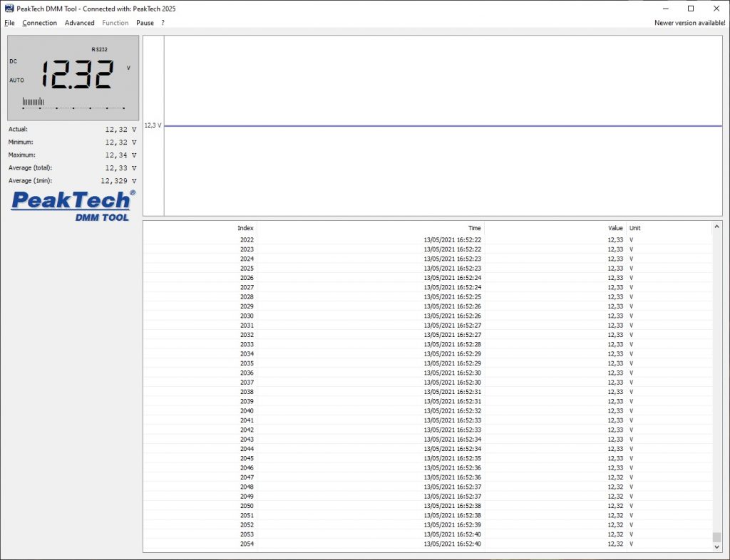Click the table's vertical scrollbar thumb

[717, 537]
